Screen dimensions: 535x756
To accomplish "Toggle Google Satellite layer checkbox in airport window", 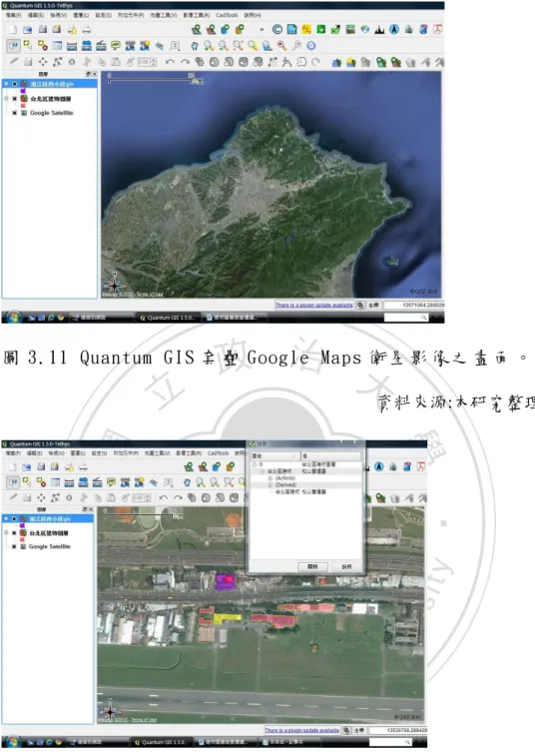I will 14,546.
